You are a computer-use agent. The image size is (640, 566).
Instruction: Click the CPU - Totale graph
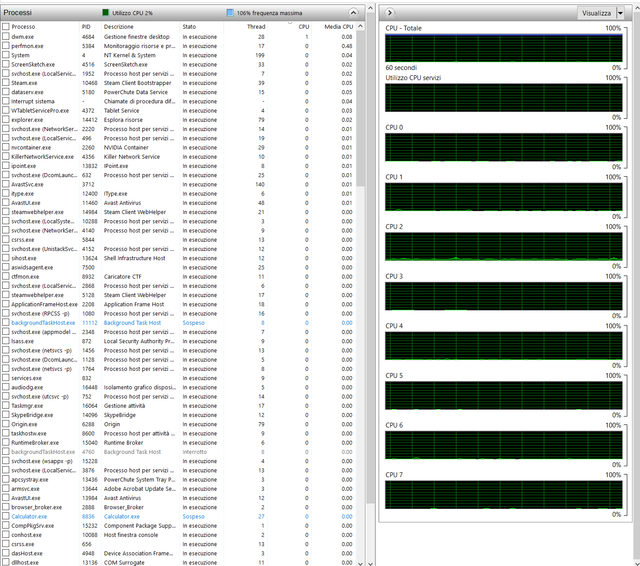pyautogui.click(x=504, y=48)
